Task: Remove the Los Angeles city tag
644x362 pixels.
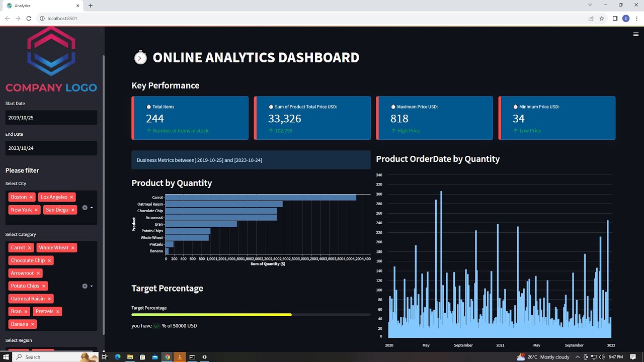Action: pyautogui.click(x=71, y=197)
